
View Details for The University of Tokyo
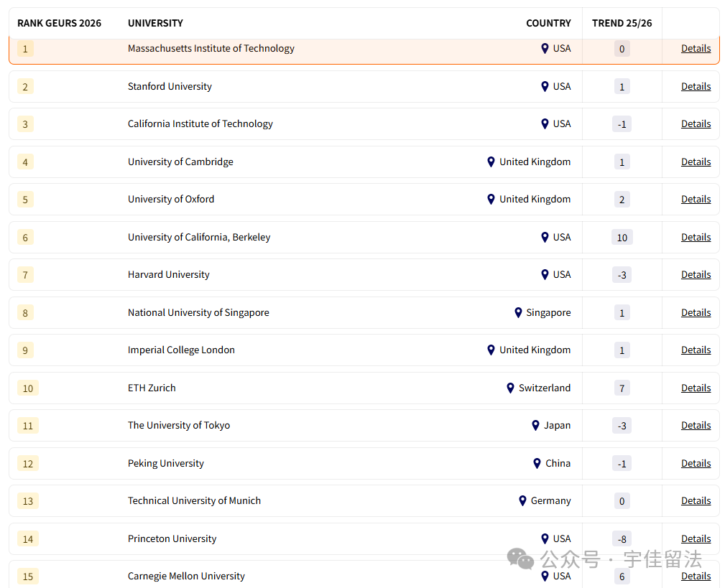coord(696,426)
